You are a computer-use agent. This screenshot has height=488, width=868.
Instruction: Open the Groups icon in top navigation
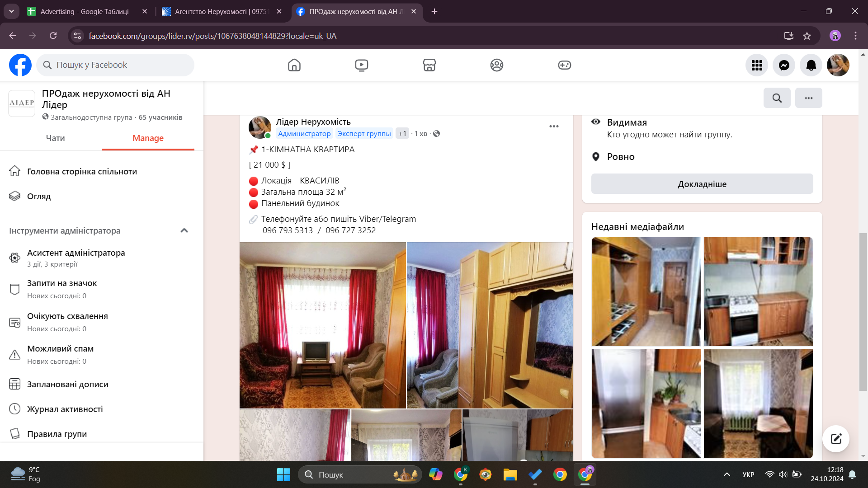496,65
